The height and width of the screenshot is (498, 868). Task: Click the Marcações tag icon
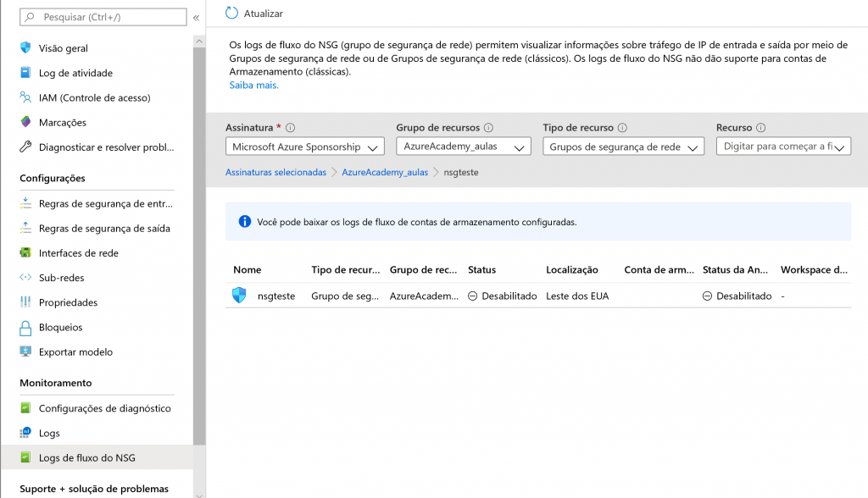click(x=25, y=122)
